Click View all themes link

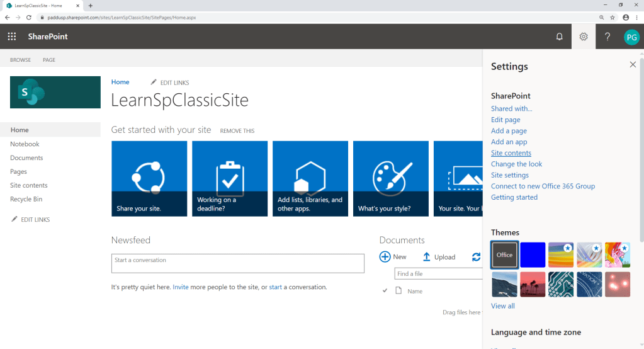[x=502, y=306]
